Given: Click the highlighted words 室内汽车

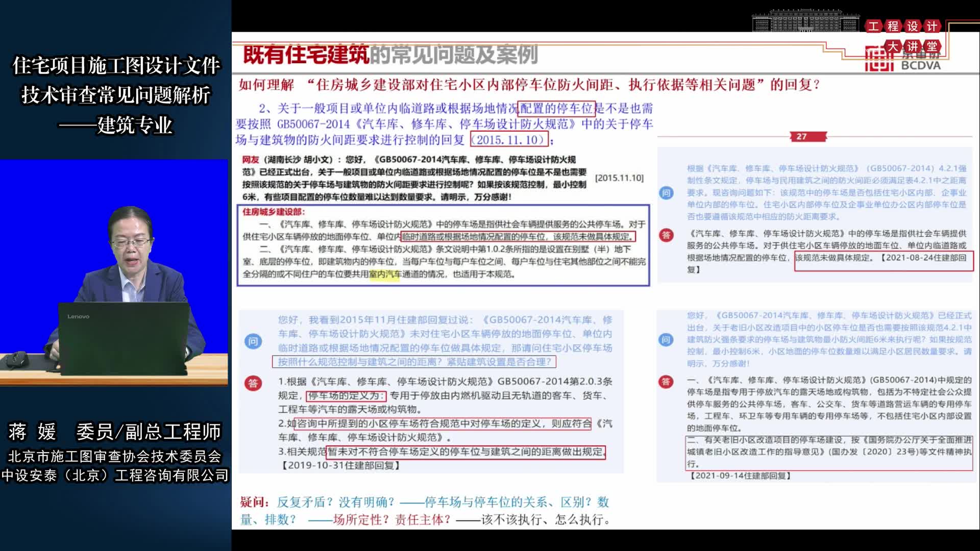Looking at the screenshot, I should click(x=385, y=274).
